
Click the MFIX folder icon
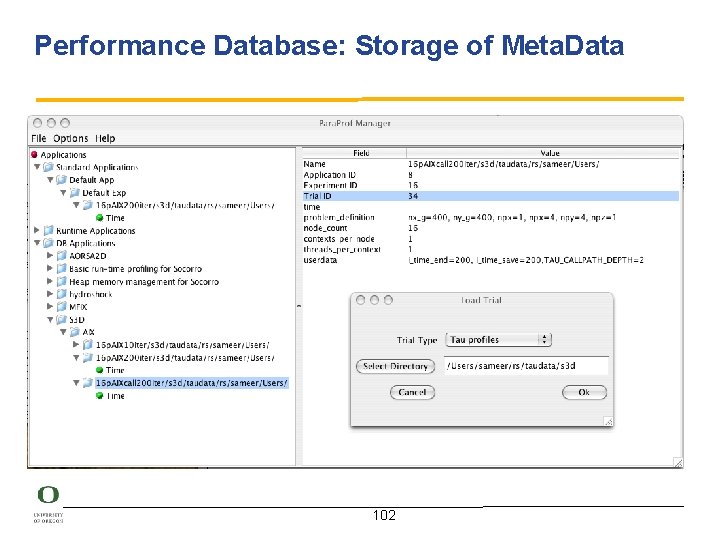(x=61, y=307)
